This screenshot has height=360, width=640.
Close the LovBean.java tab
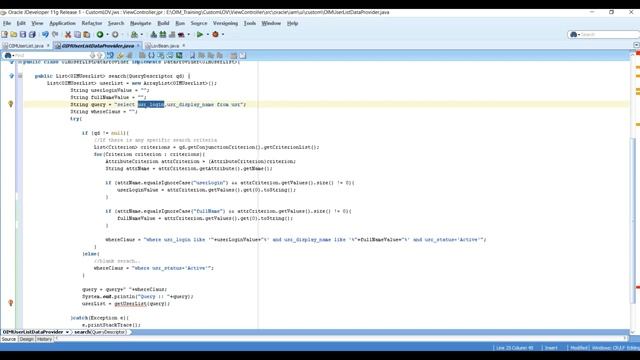(x=184, y=45)
